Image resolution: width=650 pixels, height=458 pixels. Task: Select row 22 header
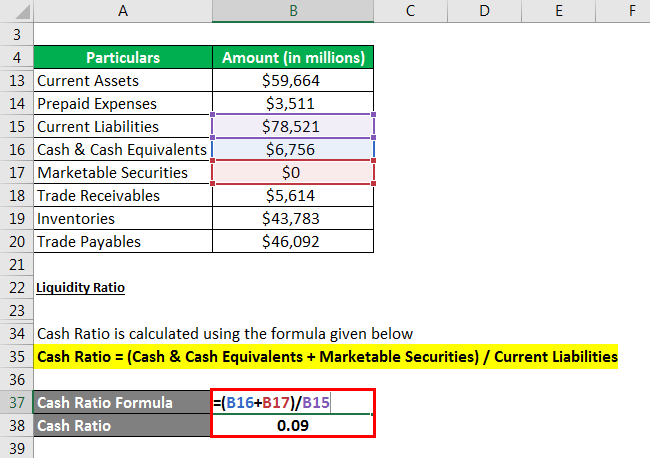(x=17, y=287)
